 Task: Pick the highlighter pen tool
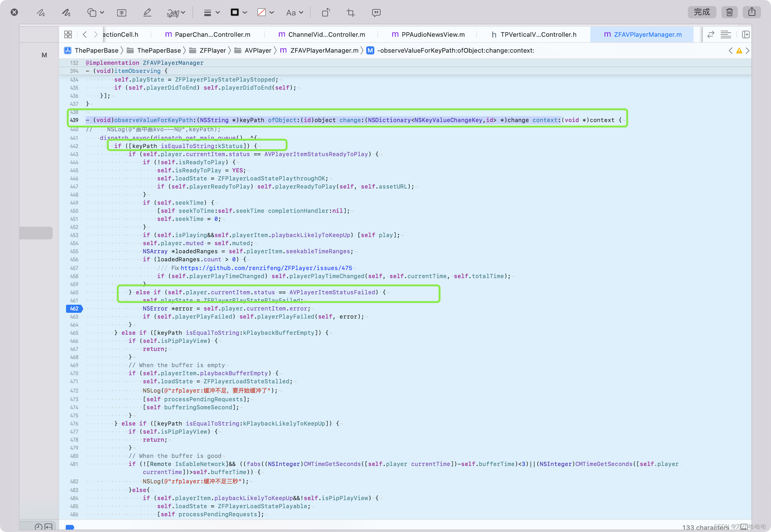(x=147, y=13)
